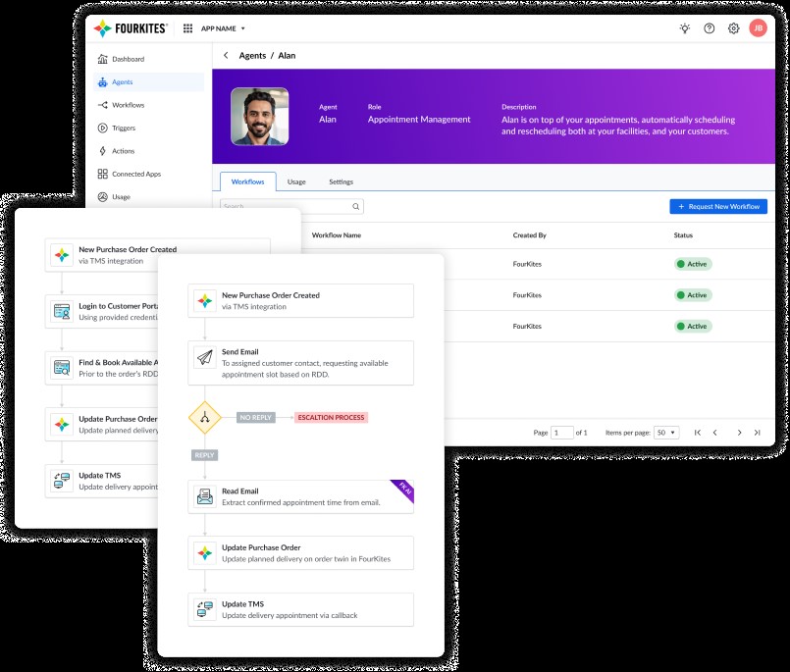Screen dimensions: 790x672
Task: Click the decision branch diamond node
Action: [204, 418]
